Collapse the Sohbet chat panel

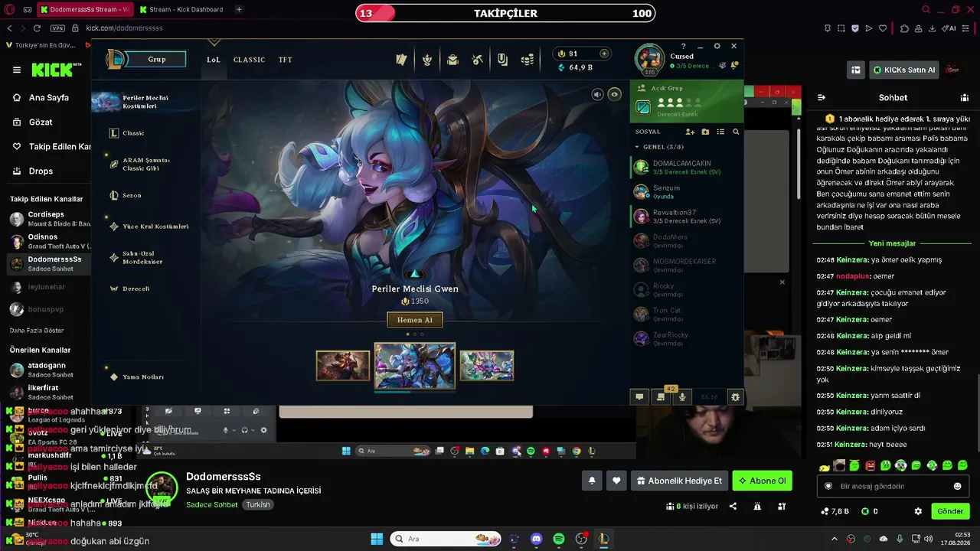coord(822,97)
